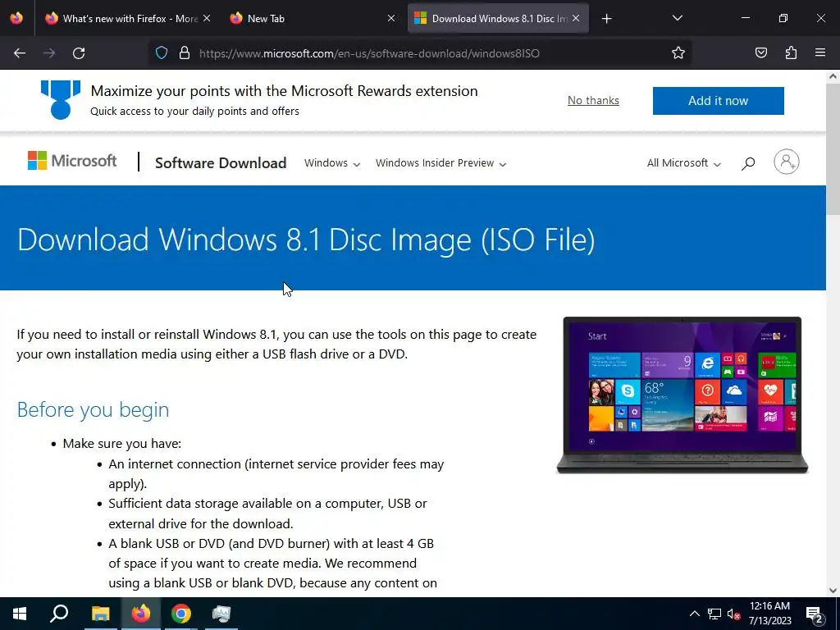The width and height of the screenshot is (840, 630).
Task: Click the page heading Download Windows 8.1 Disc Image
Action: point(306,239)
